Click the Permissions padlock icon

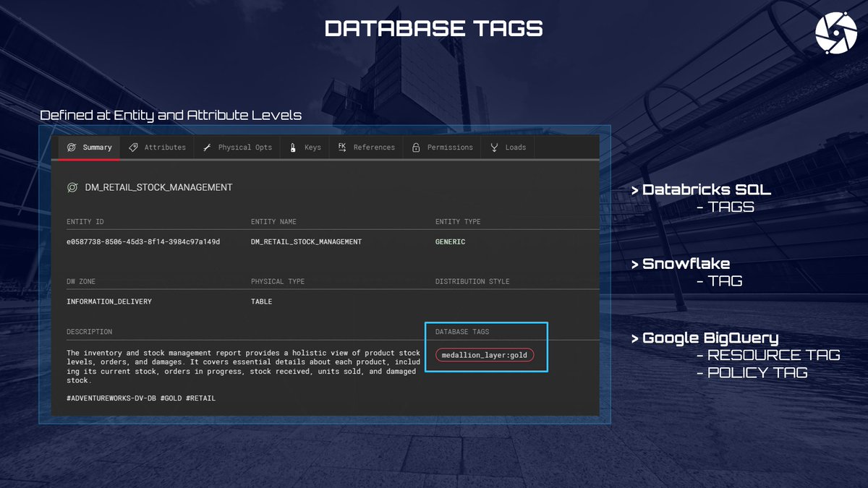(416, 147)
